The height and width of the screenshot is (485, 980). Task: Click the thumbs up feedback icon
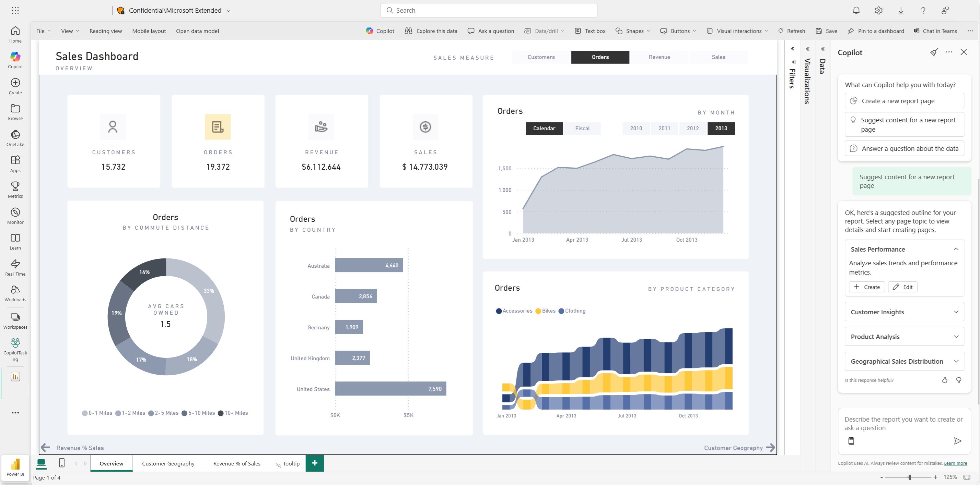coord(944,380)
